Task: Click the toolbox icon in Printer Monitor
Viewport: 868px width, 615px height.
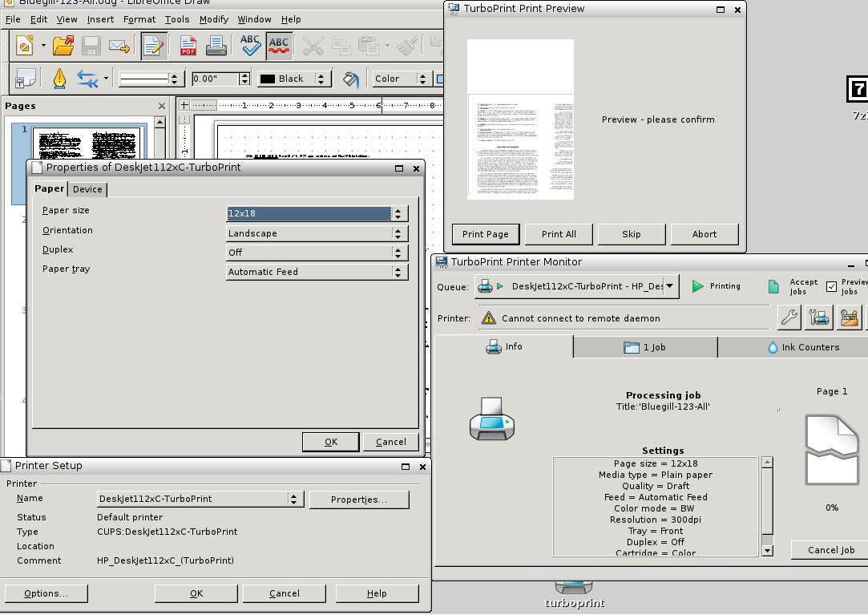Action: tap(850, 318)
